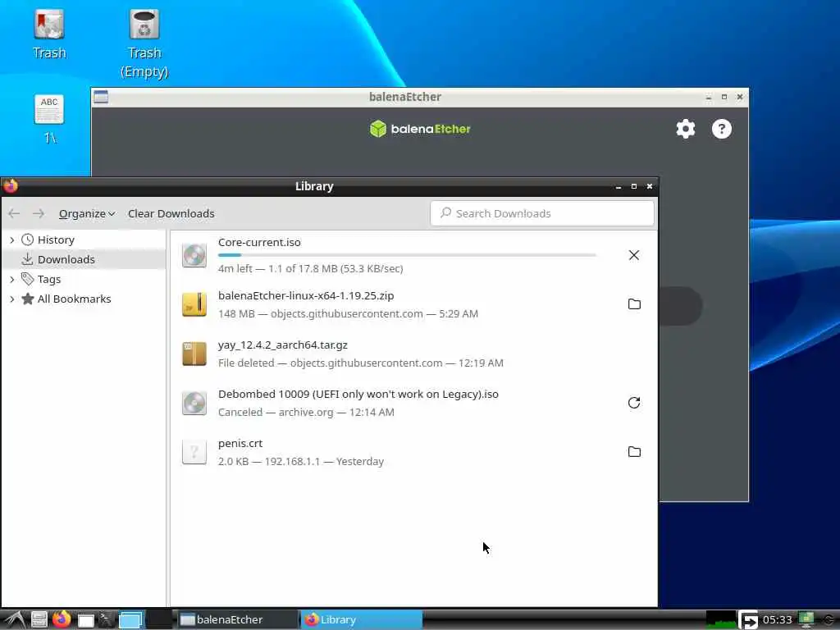
Task: Open balenaEtcher settings gear
Action: tap(686, 129)
